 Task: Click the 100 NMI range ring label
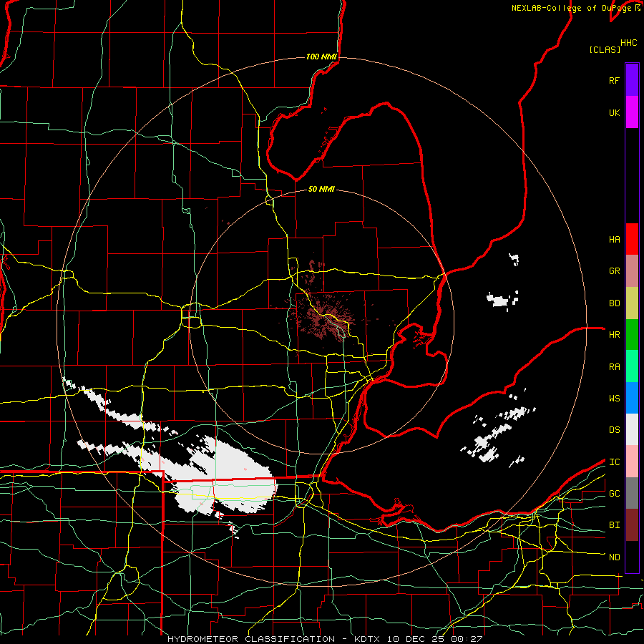(x=321, y=57)
